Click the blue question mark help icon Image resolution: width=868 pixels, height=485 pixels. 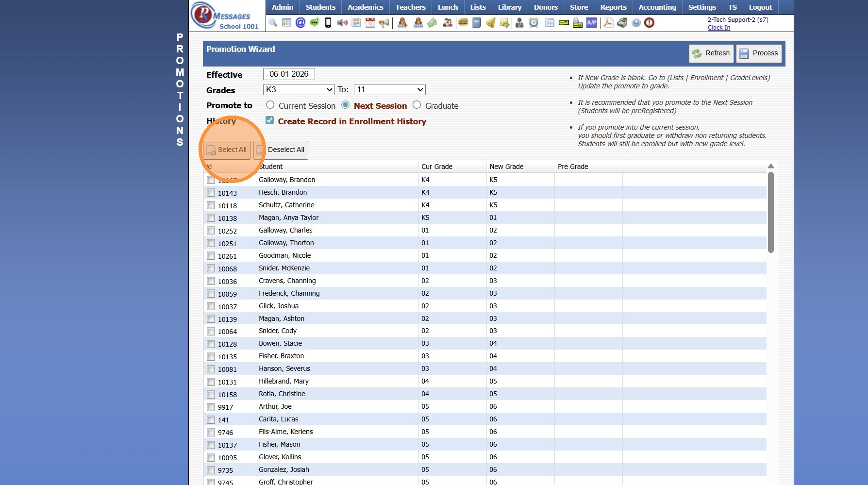pos(636,23)
